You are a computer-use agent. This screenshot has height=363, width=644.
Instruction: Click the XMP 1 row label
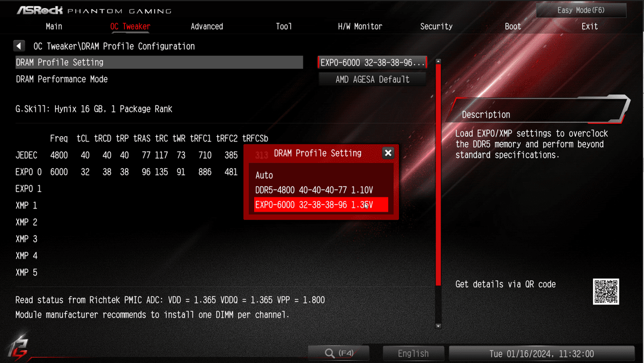(x=26, y=205)
